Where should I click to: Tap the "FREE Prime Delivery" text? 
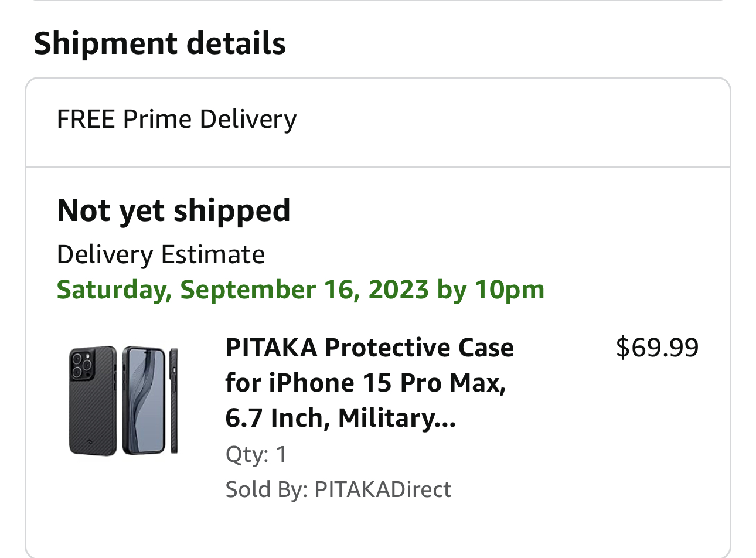[176, 120]
